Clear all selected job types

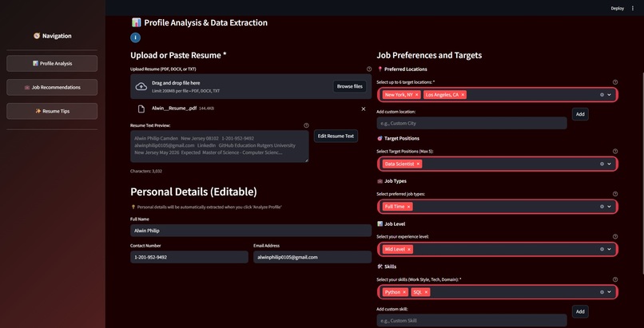coord(602,207)
